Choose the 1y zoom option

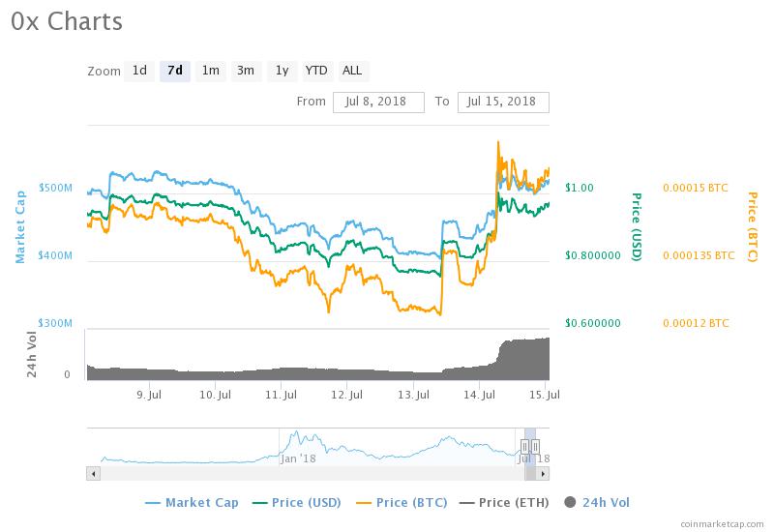(282, 71)
